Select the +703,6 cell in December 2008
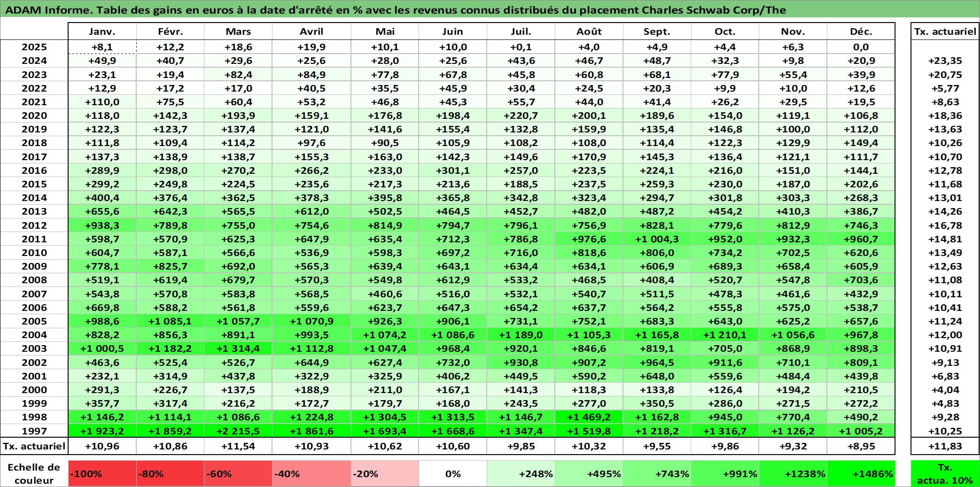Viewport: 980px width, 487px height. (x=861, y=280)
